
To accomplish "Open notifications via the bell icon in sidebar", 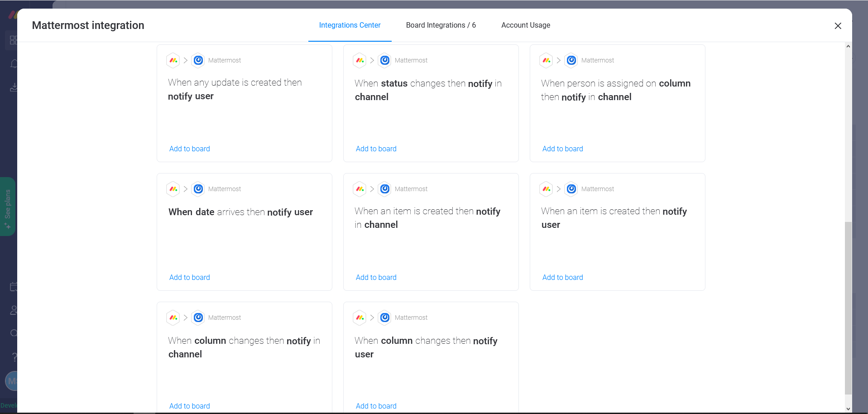I will point(14,63).
